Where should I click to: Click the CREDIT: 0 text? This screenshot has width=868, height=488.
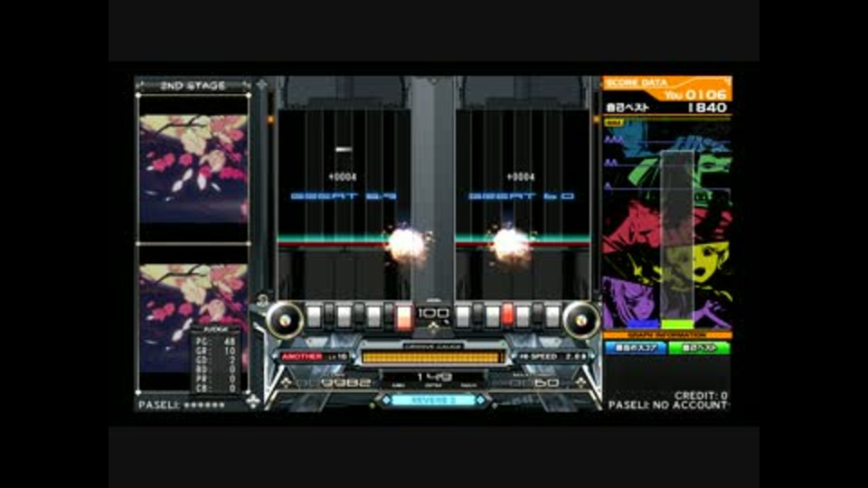click(701, 396)
